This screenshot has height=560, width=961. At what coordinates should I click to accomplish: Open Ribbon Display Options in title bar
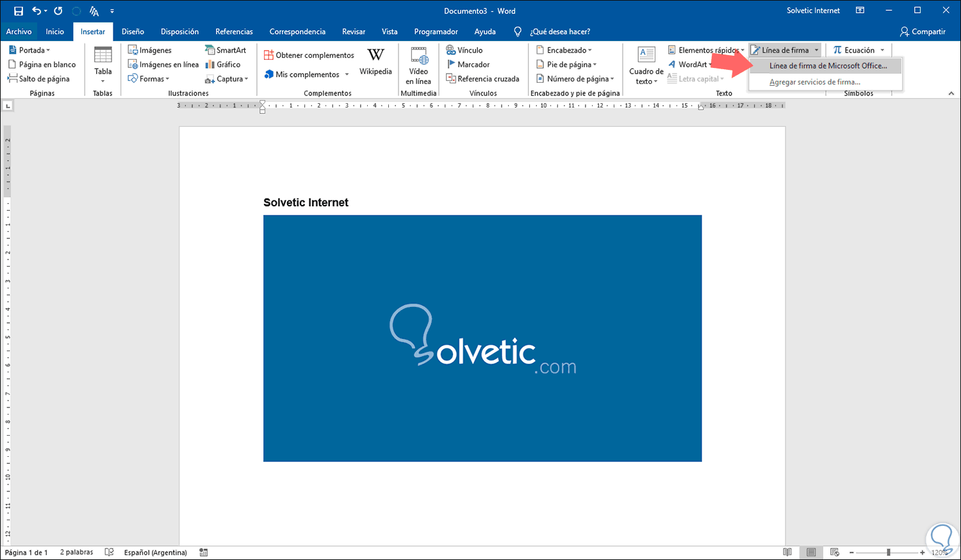point(860,11)
